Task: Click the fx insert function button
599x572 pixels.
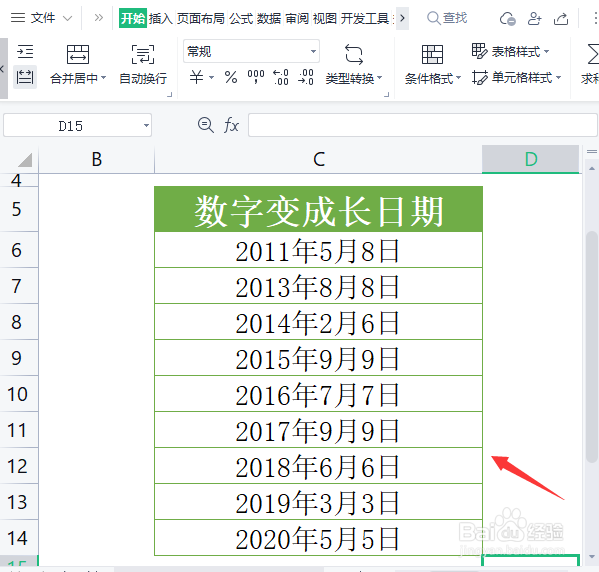Action: click(x=231, y=125)
